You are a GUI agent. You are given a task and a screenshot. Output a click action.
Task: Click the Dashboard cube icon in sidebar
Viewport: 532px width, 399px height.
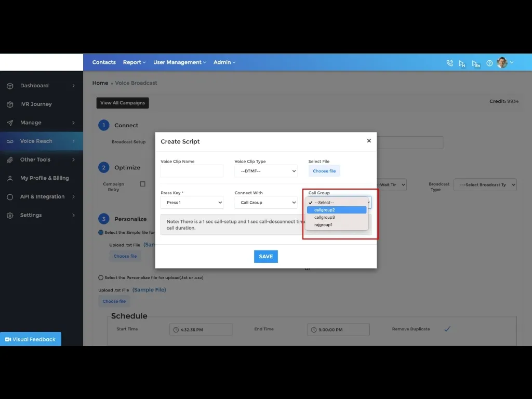[x=10, y=86]
